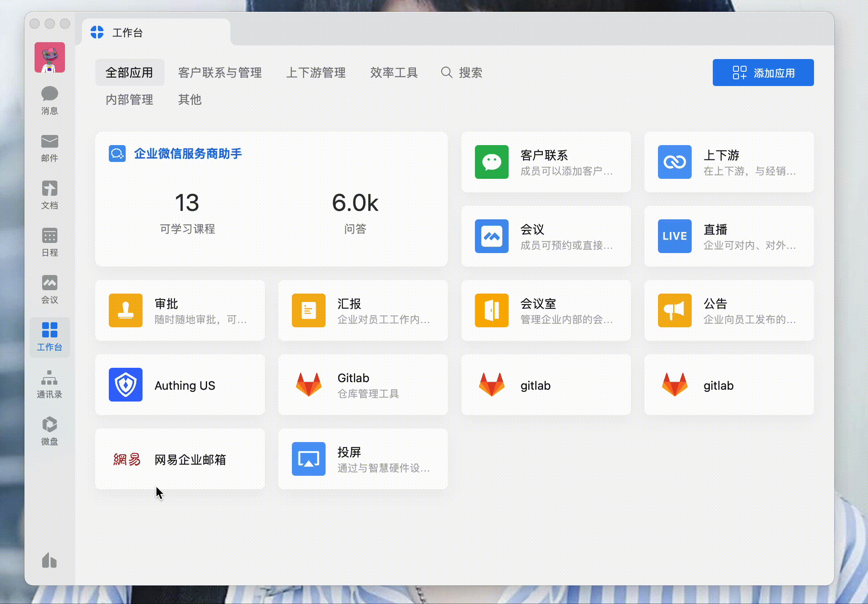Image resolution: width=868 pixels, height=604 pixels.
Task: Switch to 客户联系与管理 tab
Action: tap(220, 73)
